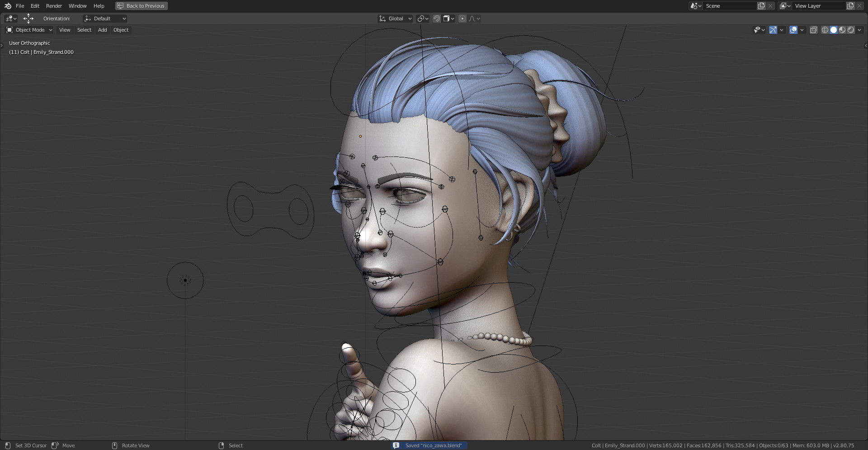Open the snapping options cube dropdown
This screenshot has height=450, width=868.
(x=448, y=19)
